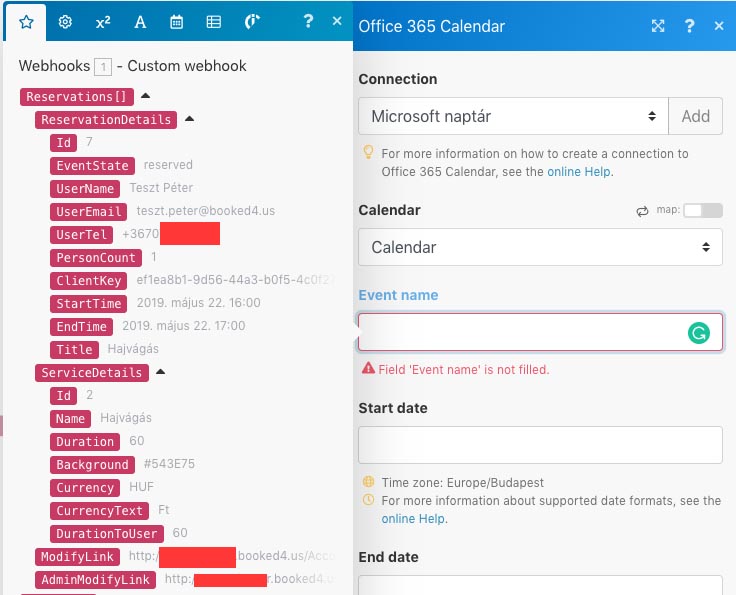Focus the Start date input field

[540, 445]
